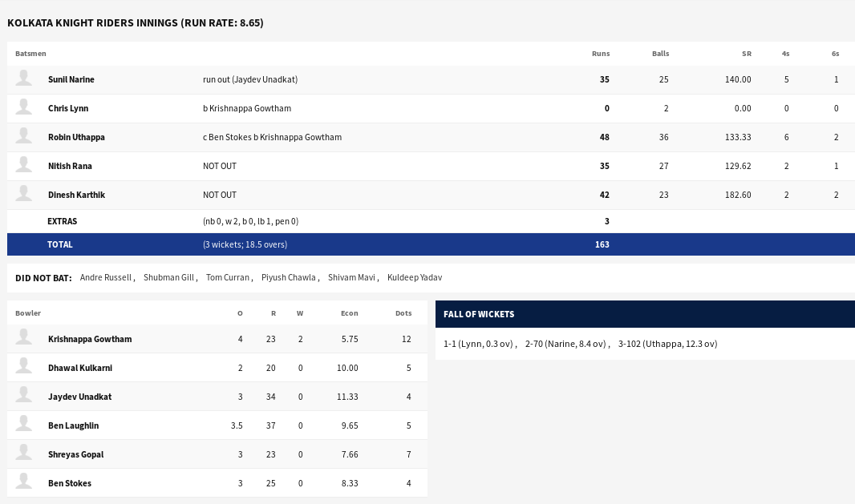
Task: Click '1-1 (Lynn, 0.3 ov)' wicket entry
Action: pos(478,344)
